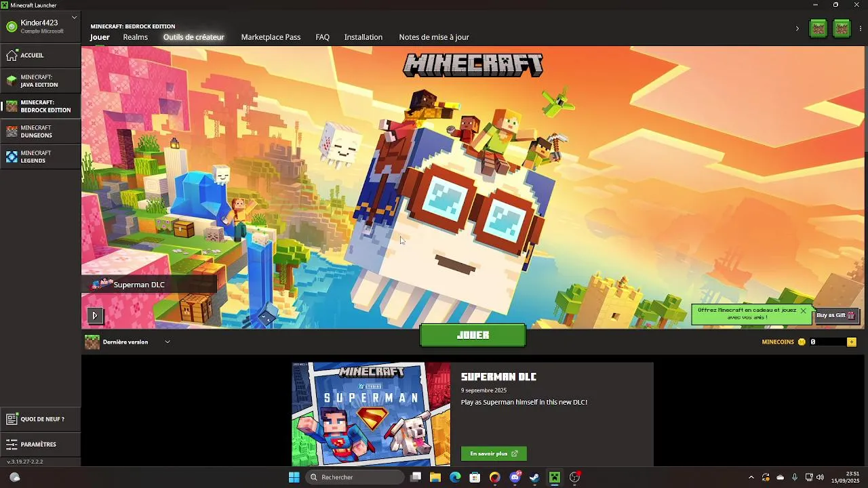Expand the Kinder4423 account menu
868x488 pixels.
pos(74,17)
